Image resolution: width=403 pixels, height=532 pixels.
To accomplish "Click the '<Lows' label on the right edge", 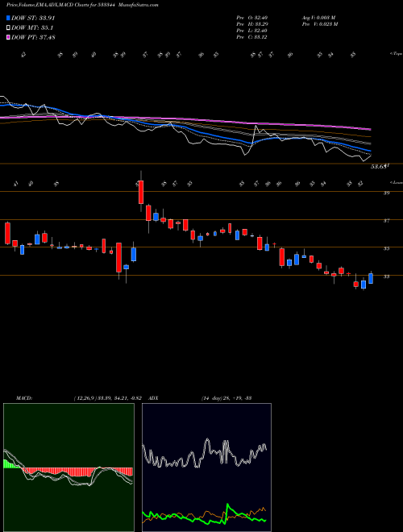I will click(396, 182).
